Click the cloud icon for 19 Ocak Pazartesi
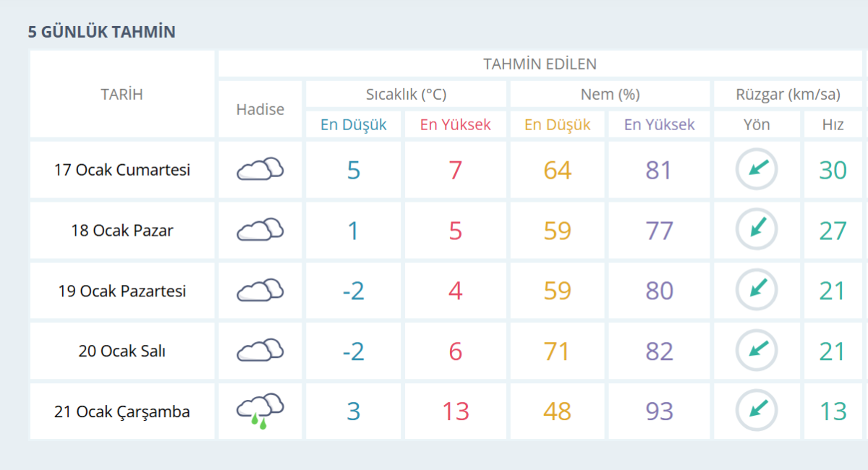Viewport: 868px width, 470px height. click(x=260, y=291)
